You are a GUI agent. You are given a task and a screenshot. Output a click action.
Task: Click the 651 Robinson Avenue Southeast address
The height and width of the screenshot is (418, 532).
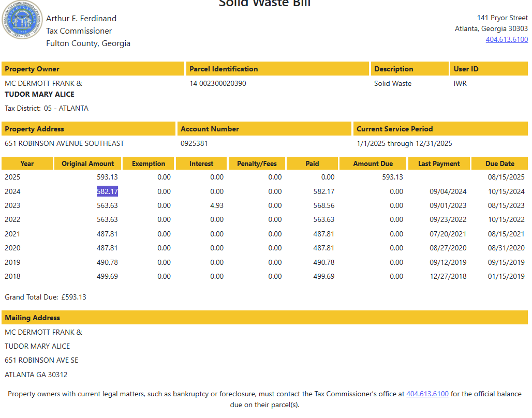tap(64, 143)
